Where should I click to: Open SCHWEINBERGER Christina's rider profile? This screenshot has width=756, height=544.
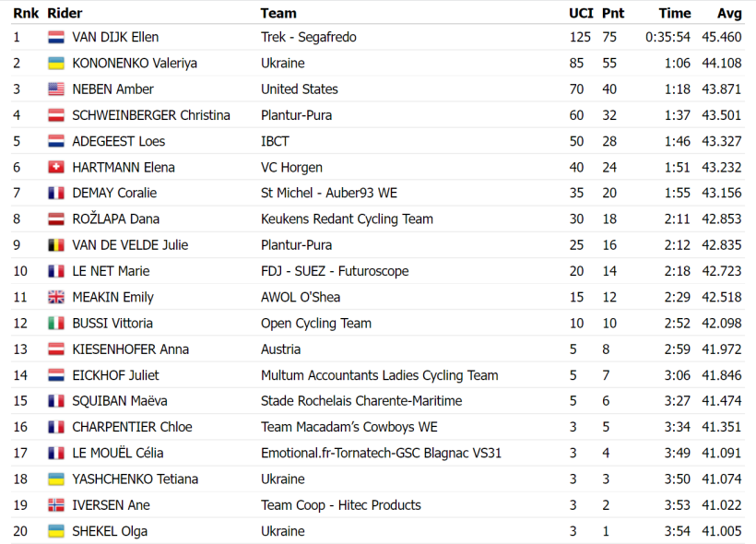tap(151, 115)
